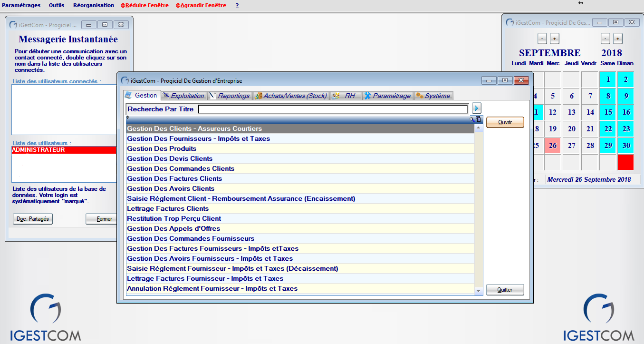Select the Gestion Des Avoirs Clients row
This screenshot has height=344, width=644.
300,188
